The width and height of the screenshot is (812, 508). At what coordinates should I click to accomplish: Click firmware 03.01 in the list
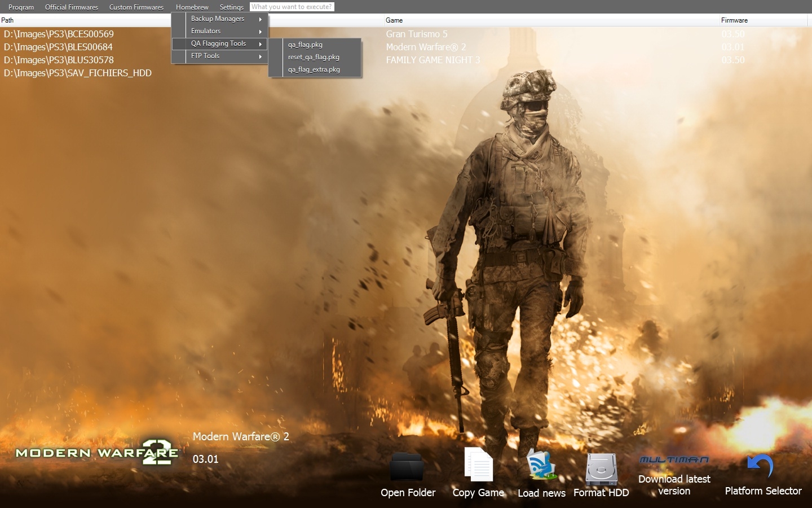pyautogui.click(x=733, y=47)
